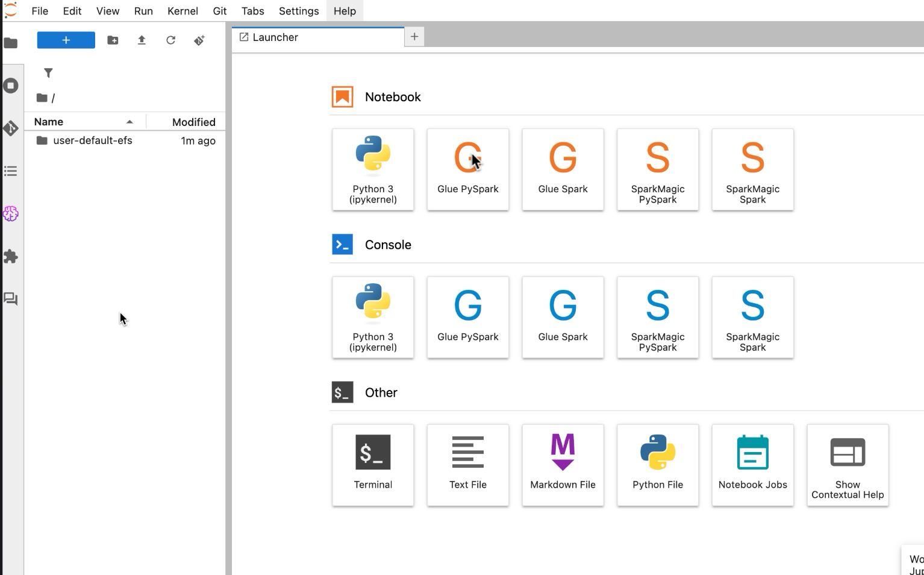924x575 pixels.
Task: Add a new tab next to Launcher
Action: click(x=414, y=37)
